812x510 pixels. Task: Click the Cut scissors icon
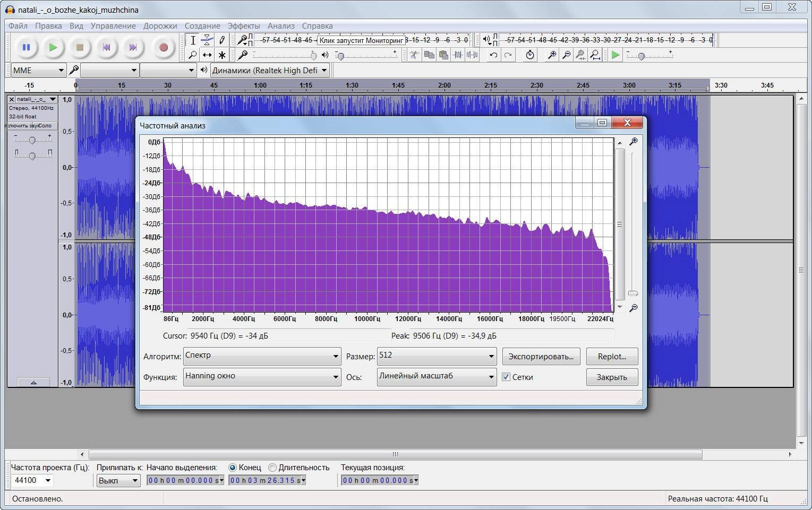pos(414,55)
